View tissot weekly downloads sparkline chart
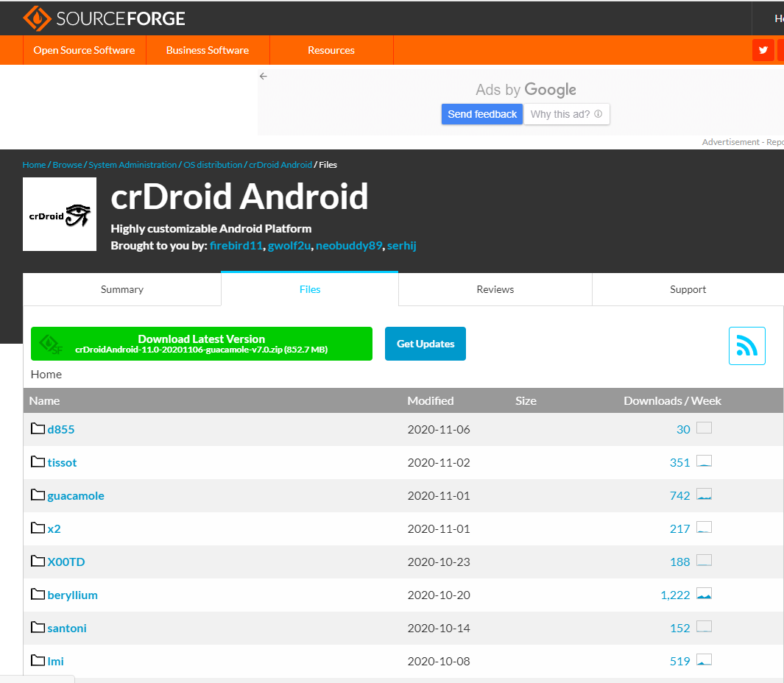The height and width of the screenshot is (683, 784). [704, 461]
